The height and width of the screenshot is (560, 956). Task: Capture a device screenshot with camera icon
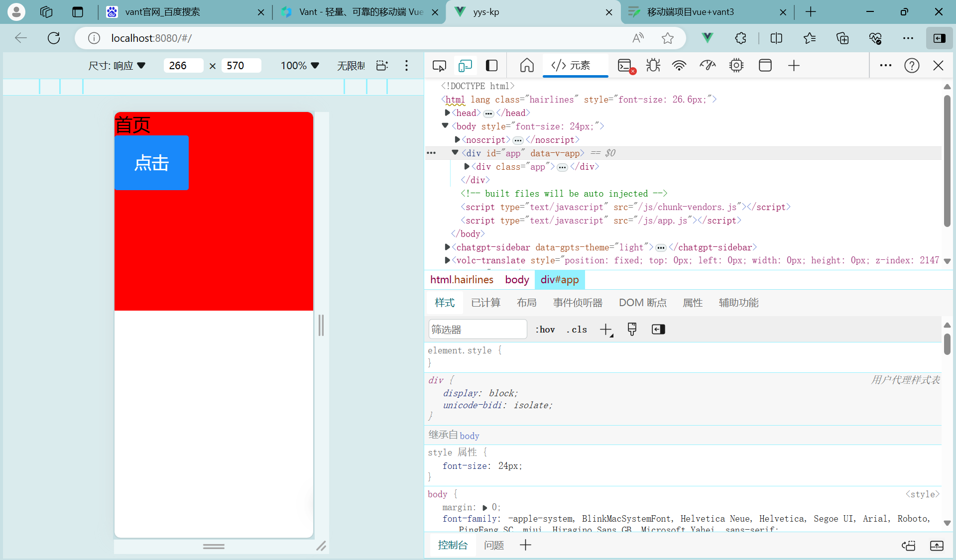tap(381, 65)
